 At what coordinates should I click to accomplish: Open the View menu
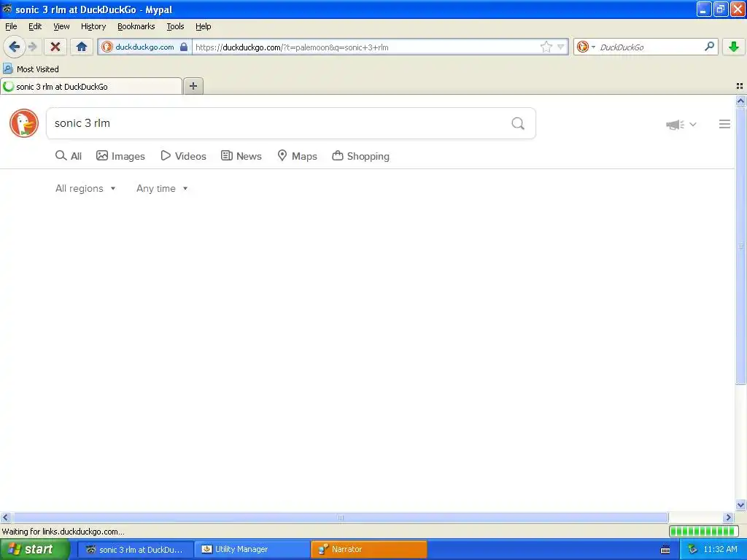tap(61, 26)
